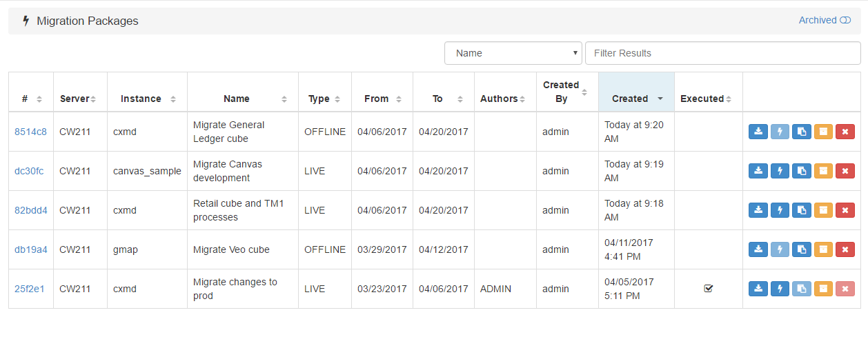Screen dimensions: 868x348
Task: Open the Name filter field dropdown
Action: point(513,53)
